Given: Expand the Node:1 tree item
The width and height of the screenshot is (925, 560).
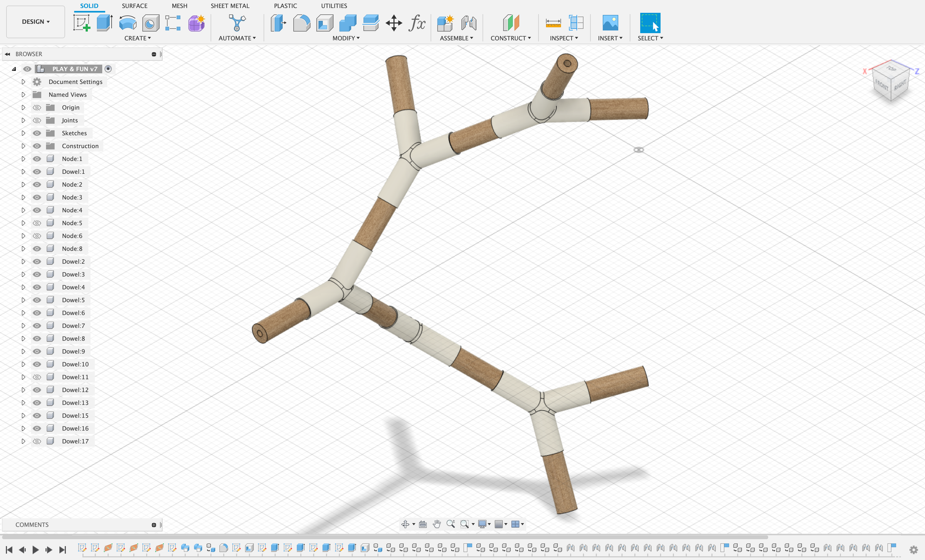Looking at the screenshot, I should point(23,159).
